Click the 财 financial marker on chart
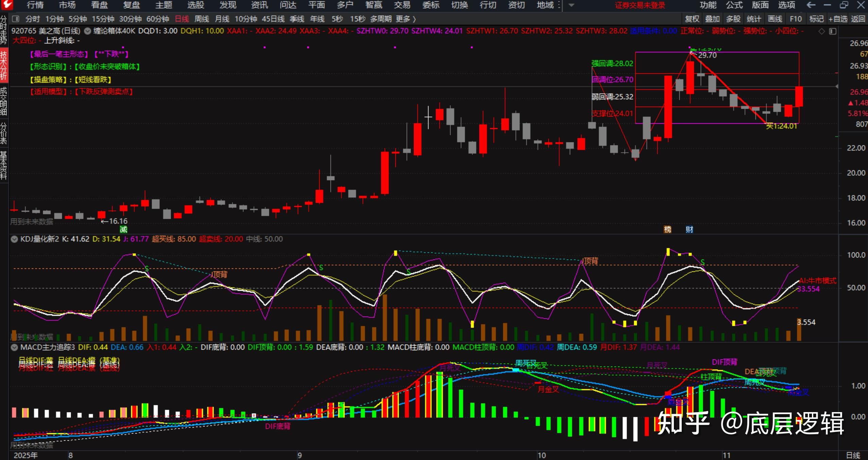Image resolution: width=868 pixels, height=460 pixels. point(689,229)
